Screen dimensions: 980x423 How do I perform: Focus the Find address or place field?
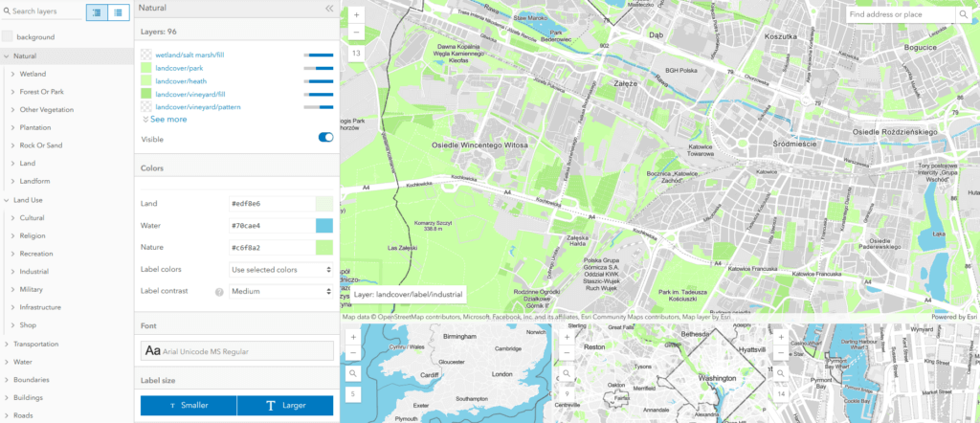(902, 14)
